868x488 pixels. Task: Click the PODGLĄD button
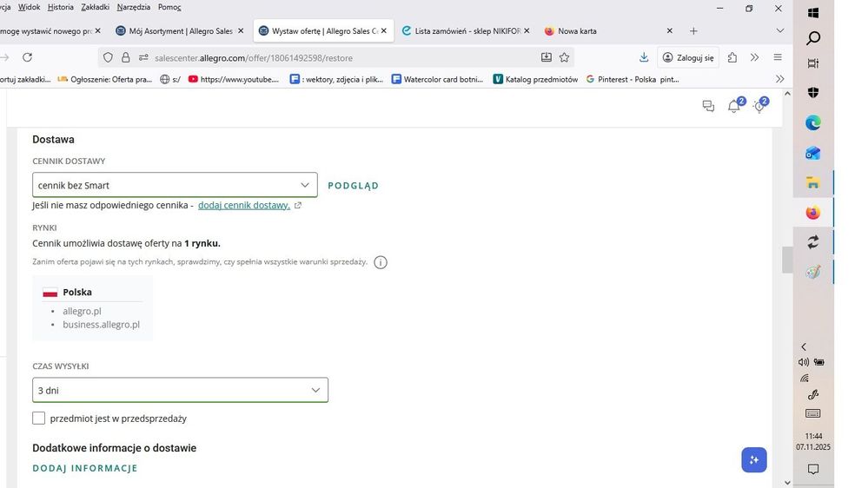coord(353,186)
